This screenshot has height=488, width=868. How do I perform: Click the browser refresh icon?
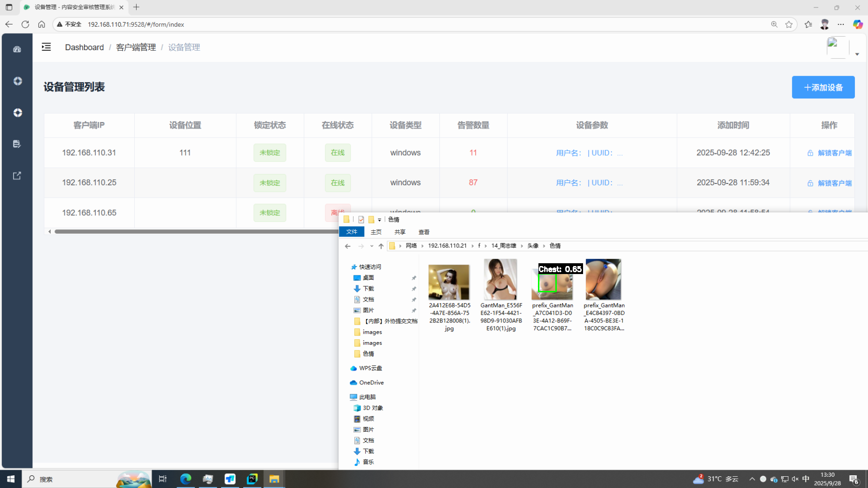coord(25,24)
